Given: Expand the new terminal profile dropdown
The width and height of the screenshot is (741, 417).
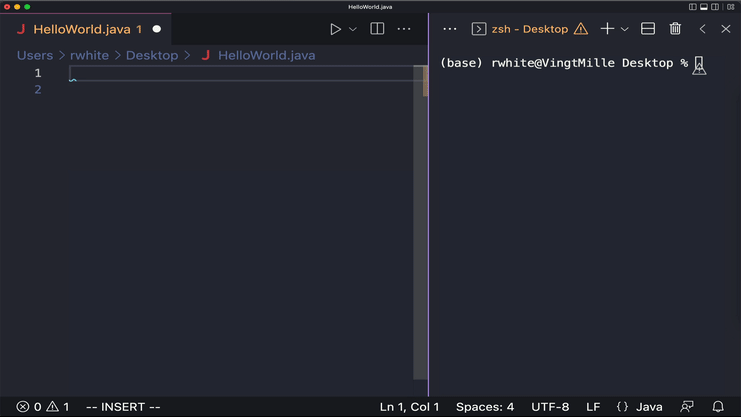Looking at the screenshot, I should click(625, 29).
